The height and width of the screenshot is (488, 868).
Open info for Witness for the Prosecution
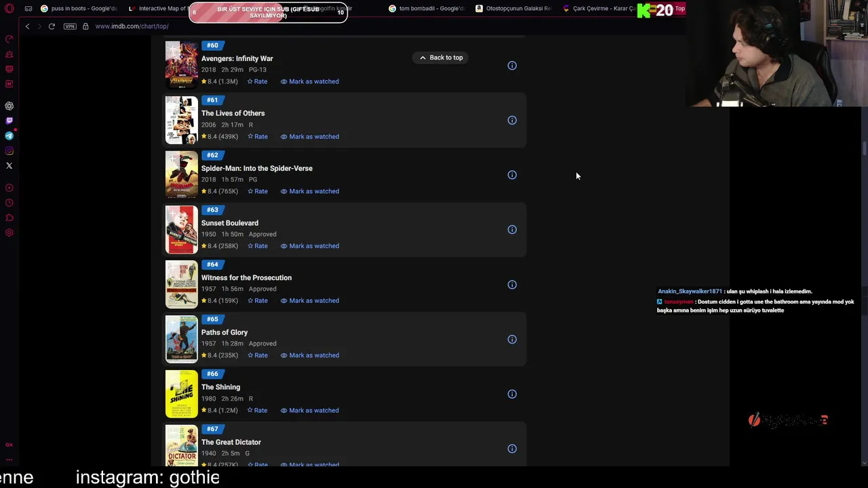[512, 285]
